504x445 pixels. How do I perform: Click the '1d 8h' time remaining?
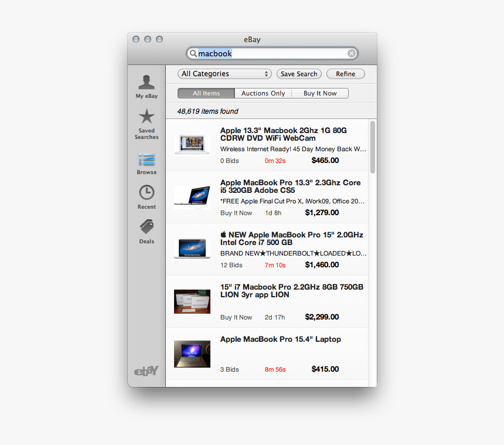[273, 213]
